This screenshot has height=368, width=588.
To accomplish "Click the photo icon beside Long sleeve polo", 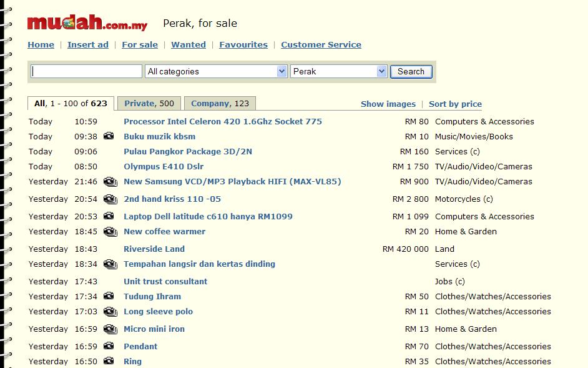I will (110, 311).
